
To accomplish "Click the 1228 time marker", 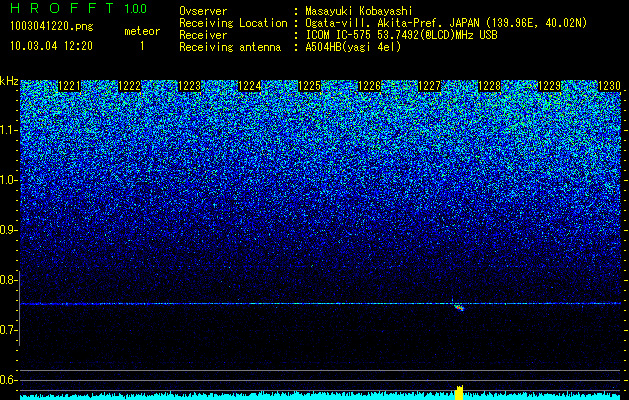I will pos(489,86).
